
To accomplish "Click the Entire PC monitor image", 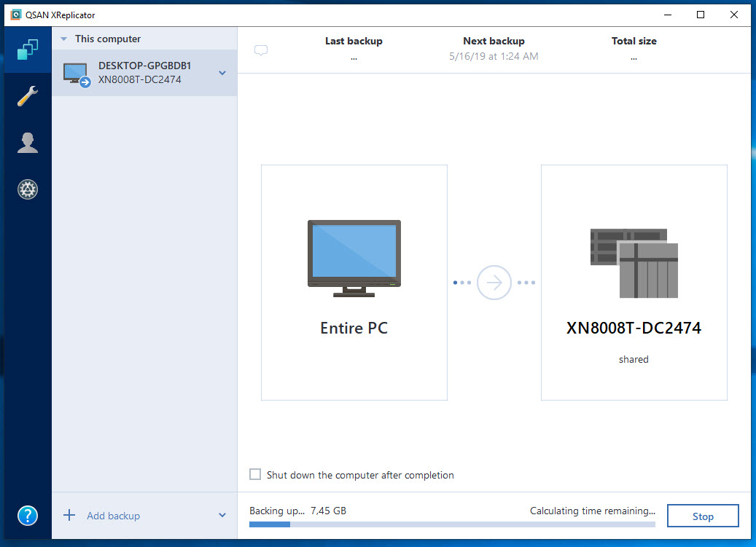I will pyautogui.click(x=354, y=258).
